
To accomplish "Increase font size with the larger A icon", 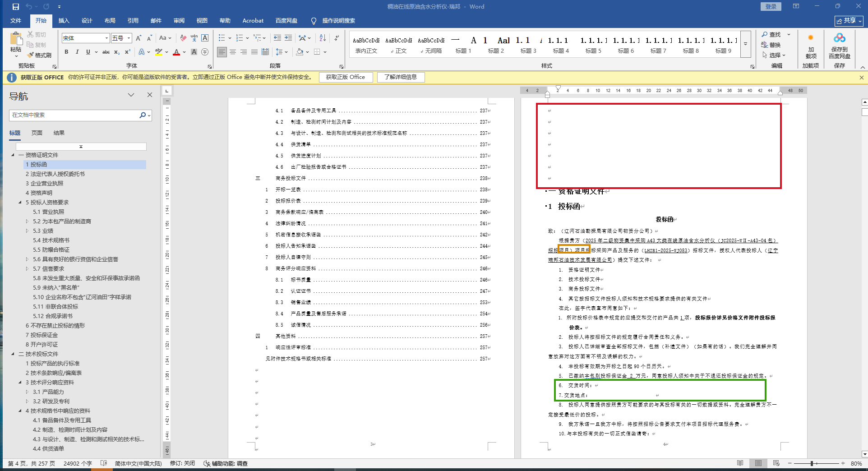I will point(139,38).
